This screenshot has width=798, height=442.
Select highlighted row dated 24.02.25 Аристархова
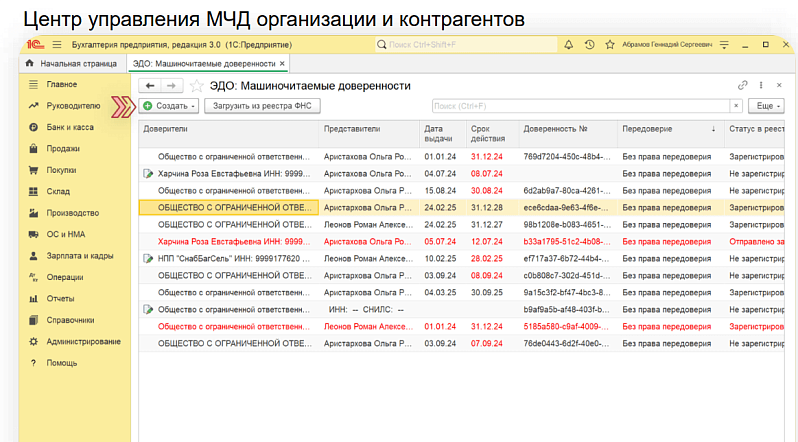click(x=462, y=208)
